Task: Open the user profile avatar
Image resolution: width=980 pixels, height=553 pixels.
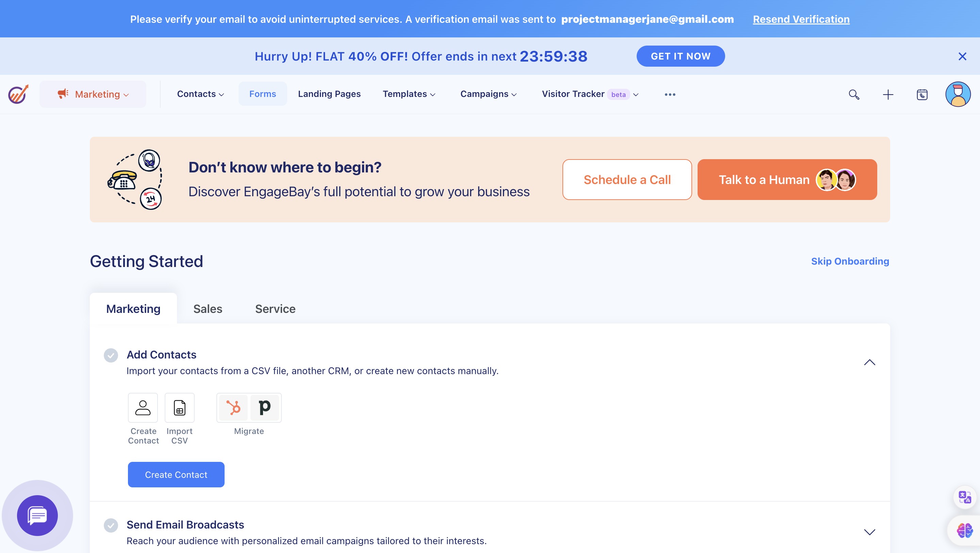Action: 958,94
